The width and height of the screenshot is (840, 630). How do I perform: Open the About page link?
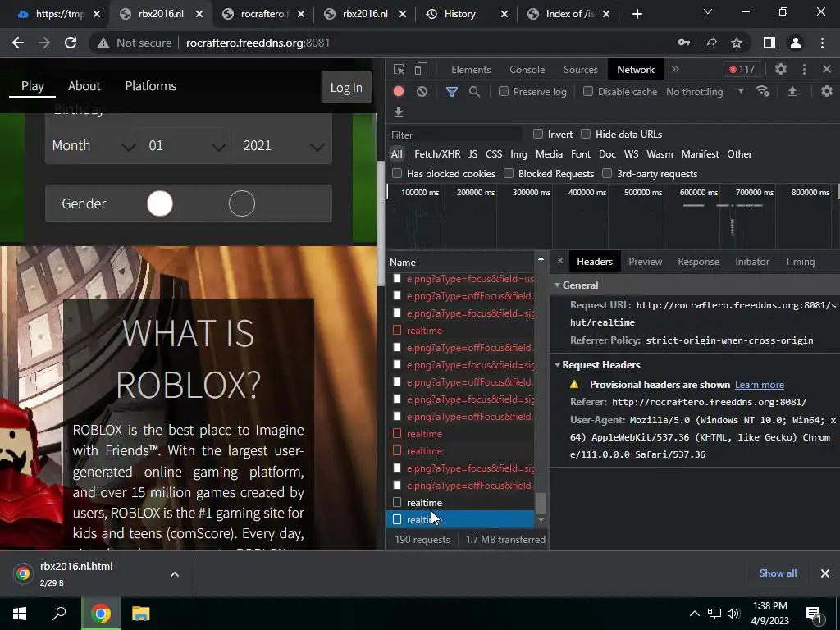84,86
